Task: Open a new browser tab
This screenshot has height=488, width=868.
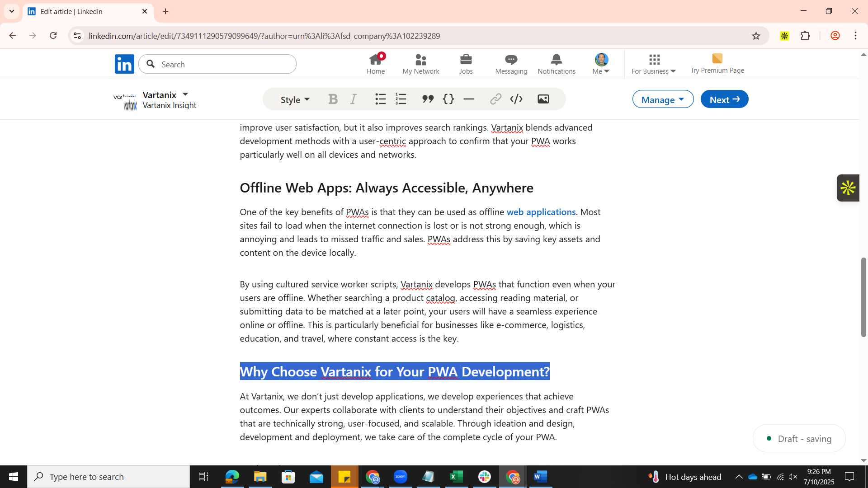Action: 165,11
